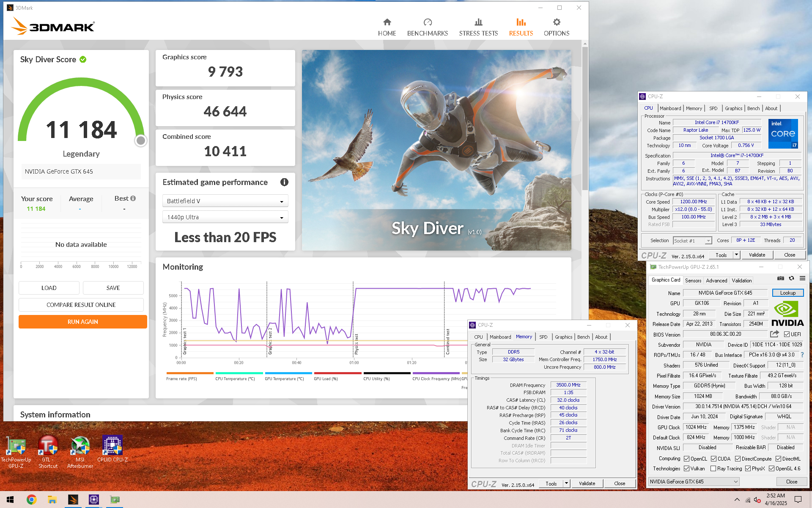The image size is (812, 508).
Task: Click the Bus Interface question mark in GPU-Z
Action: [802, 355]
